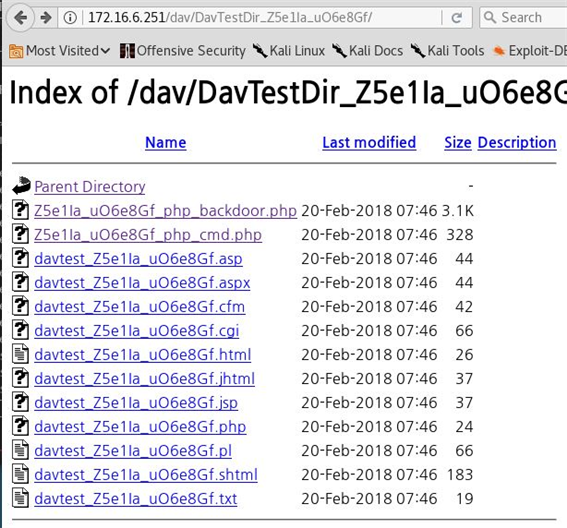Click the Kali Linux bookmark dragon icon

click(x=260, y=51)
